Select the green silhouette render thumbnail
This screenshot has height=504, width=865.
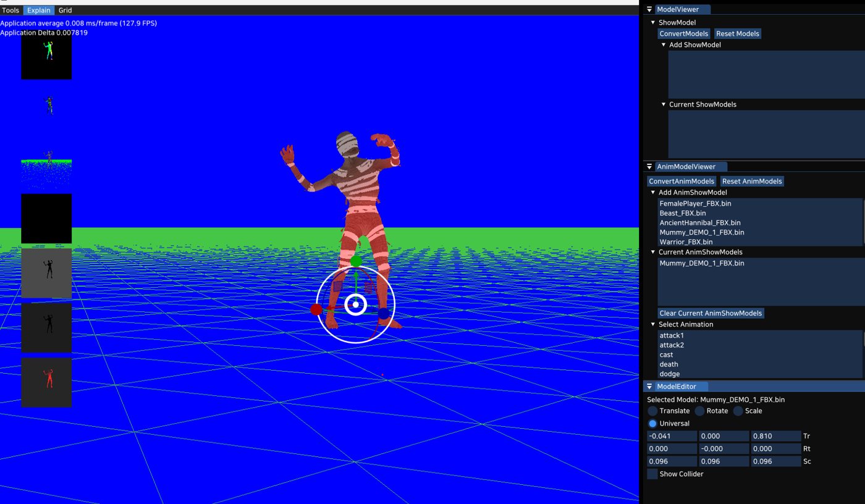click(46, 54)
